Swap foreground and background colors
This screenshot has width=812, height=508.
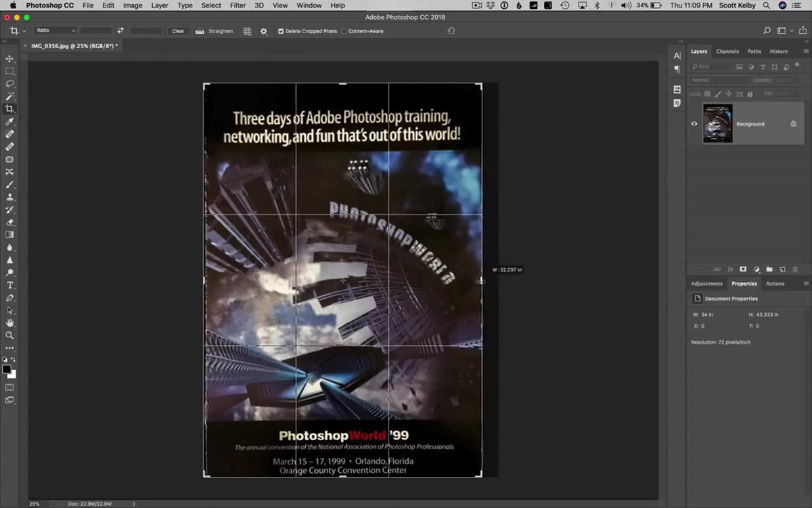click(x=14, y=360)
